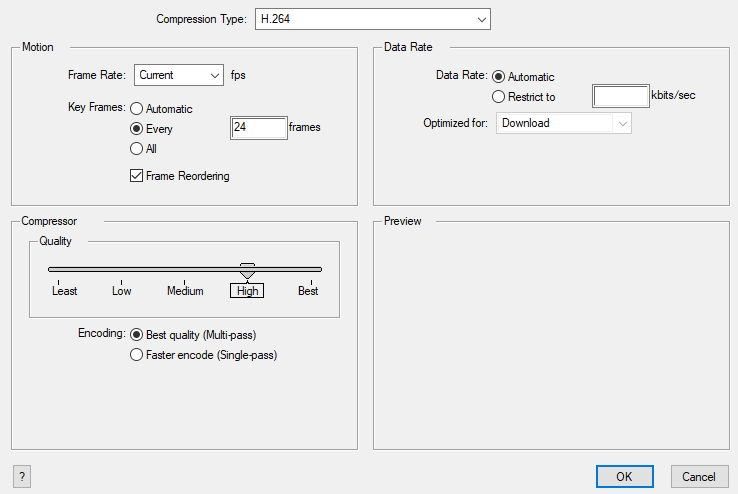Select Every key frames radio button

point(137,129)
